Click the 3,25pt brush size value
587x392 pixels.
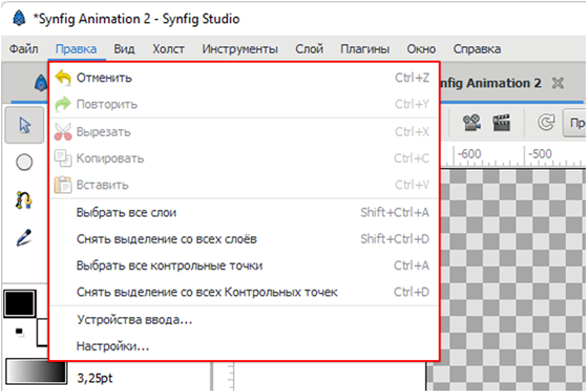click(95, 378)
